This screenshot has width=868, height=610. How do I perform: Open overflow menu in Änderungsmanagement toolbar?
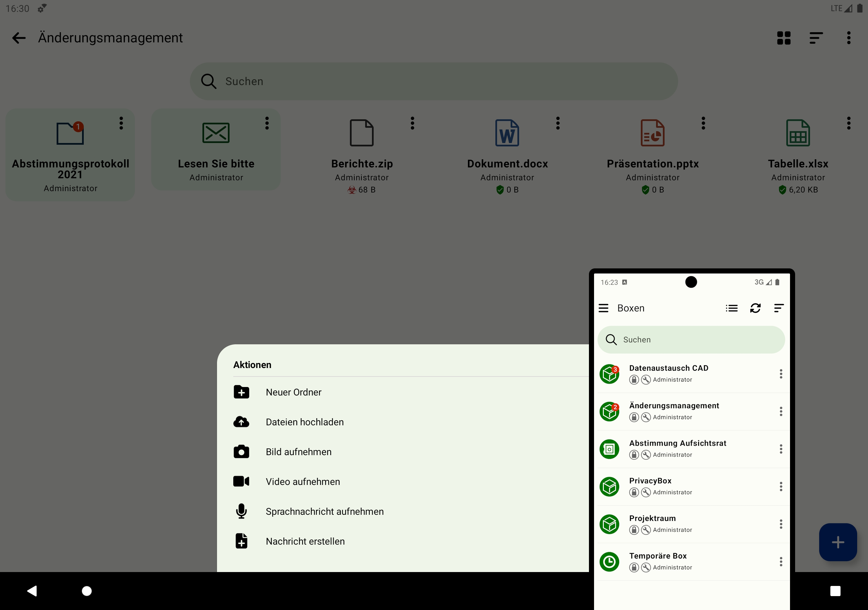[849, 38]
